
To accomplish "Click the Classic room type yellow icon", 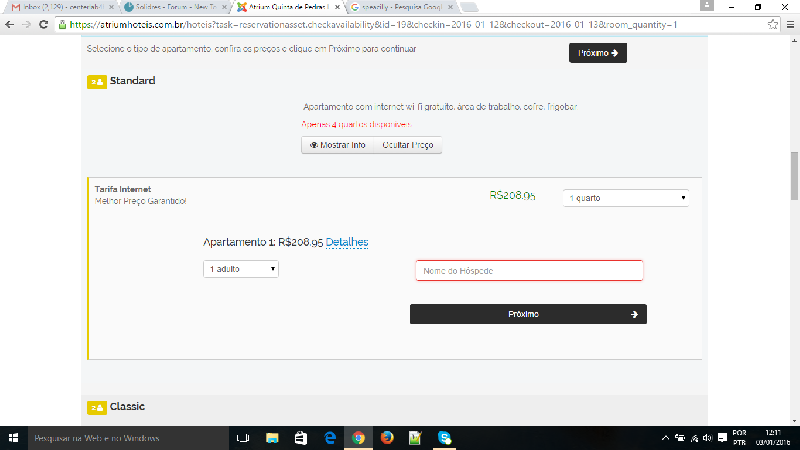I will pos(97,407).
